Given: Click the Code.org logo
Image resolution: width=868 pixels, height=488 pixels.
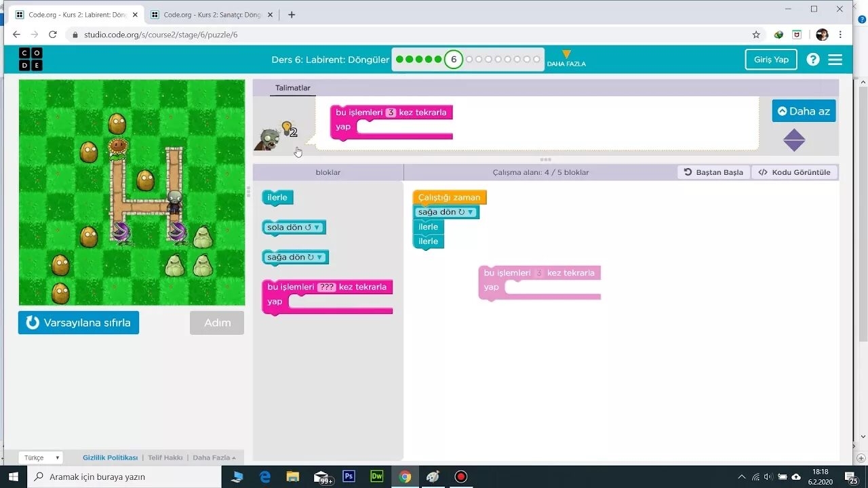Looking at the screenshot, I should 31,60.
